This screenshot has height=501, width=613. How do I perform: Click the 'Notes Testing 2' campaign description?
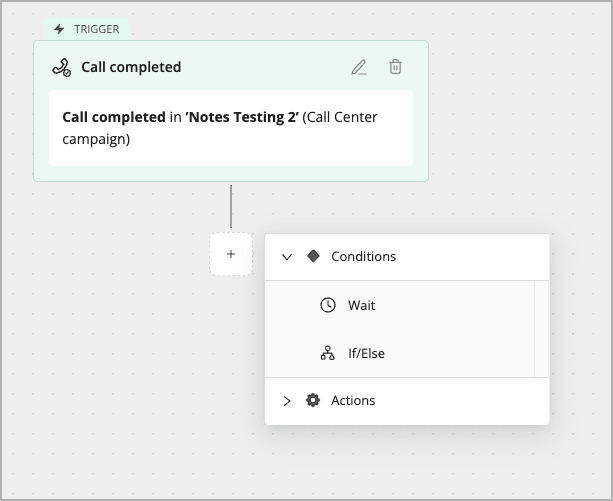[x=220, y=128]
